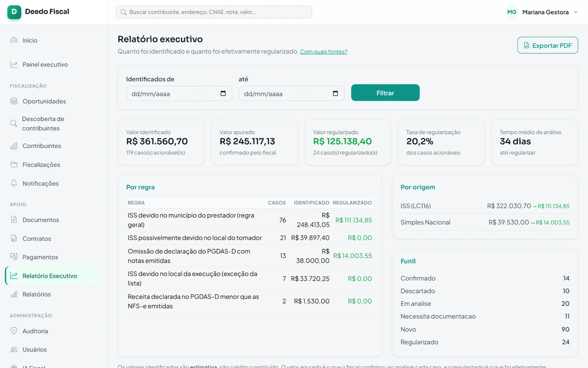Go to Documentos in the sidebar

[54, 220]
